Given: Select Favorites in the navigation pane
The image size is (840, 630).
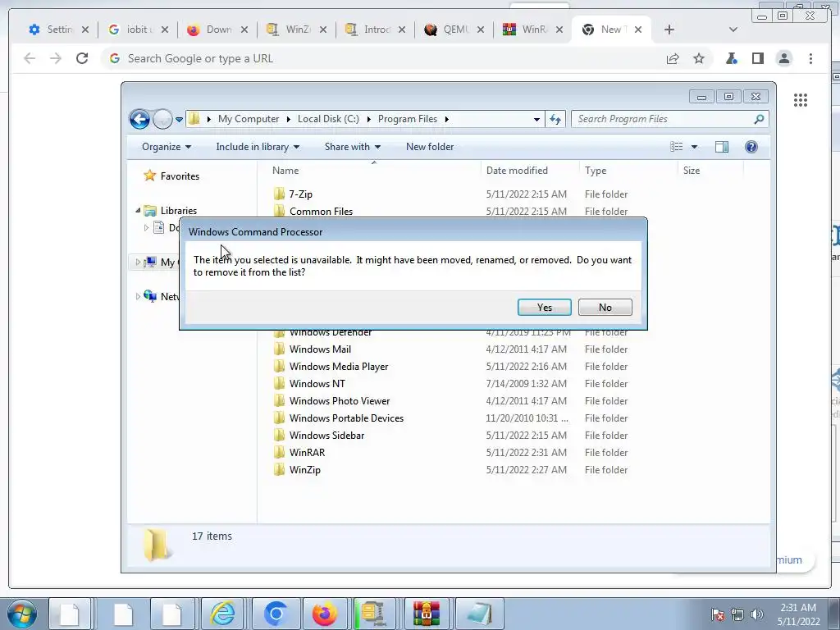Looking at the screenshot, I should [180, 176].
